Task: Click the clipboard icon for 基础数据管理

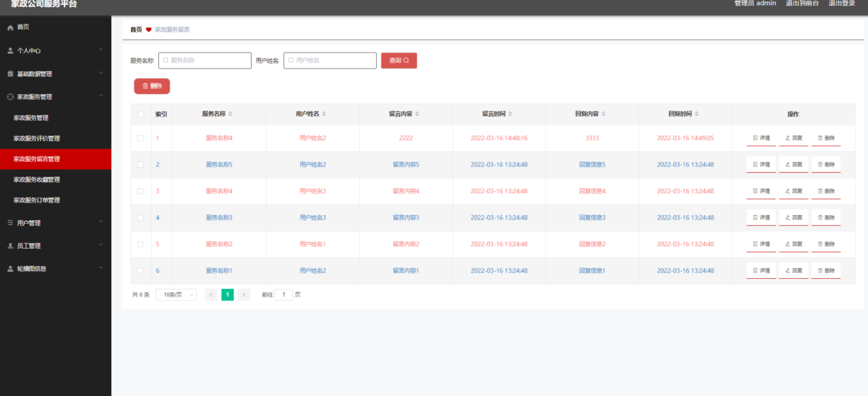Action: tap(10, 74)
